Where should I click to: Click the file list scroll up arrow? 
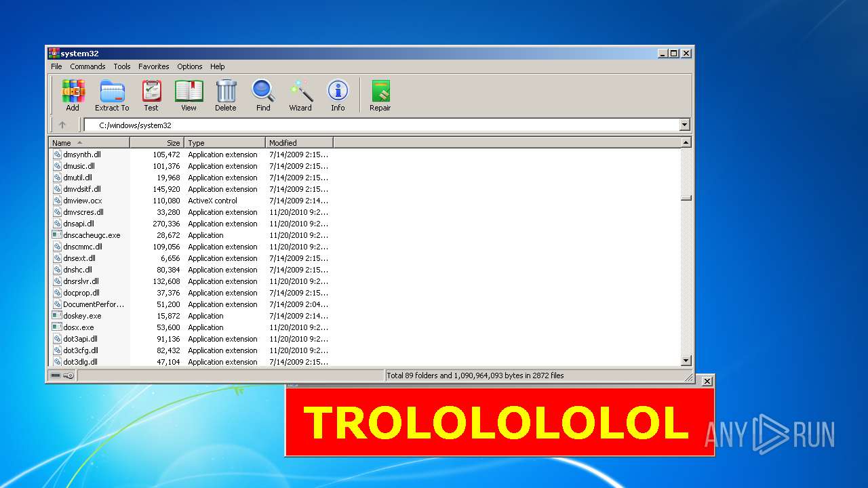point(686,143)
